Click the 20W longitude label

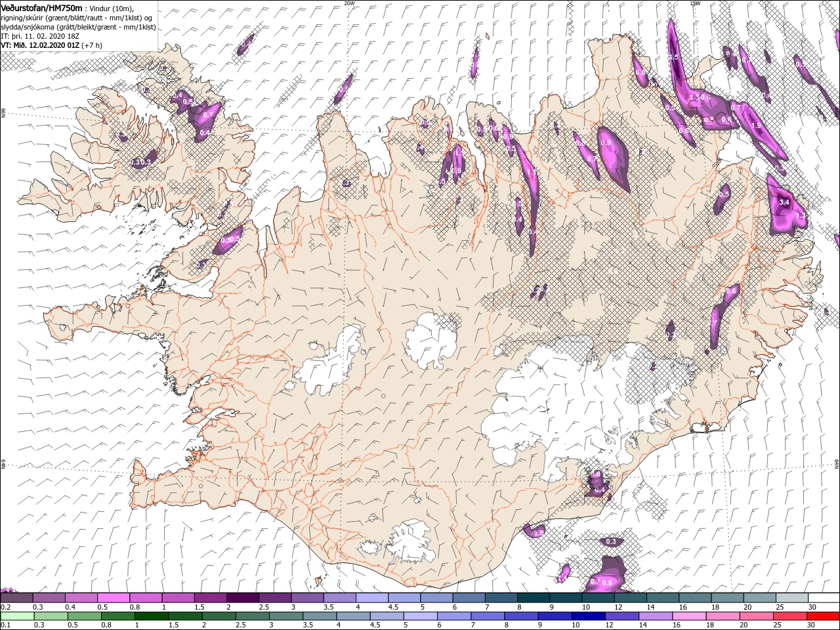348,3
